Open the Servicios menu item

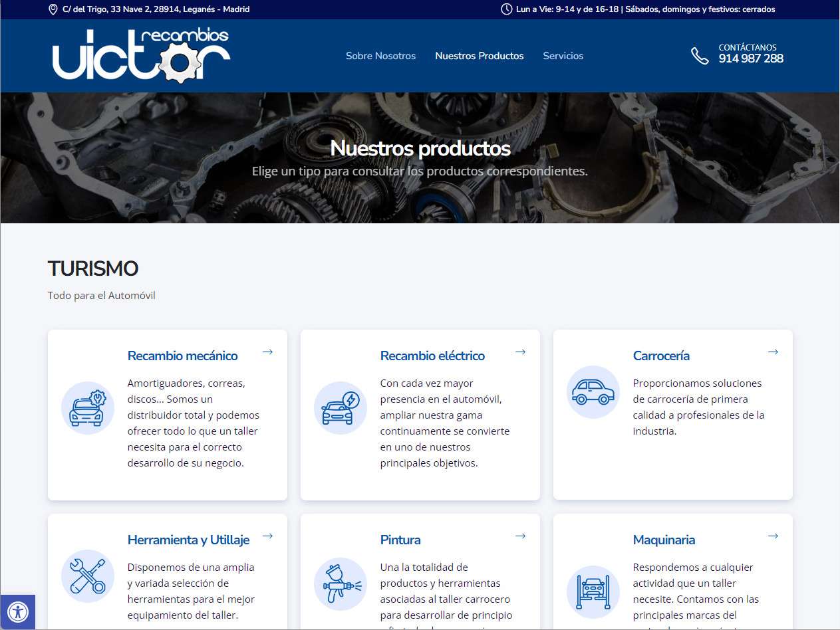click(x=563, y=56)
